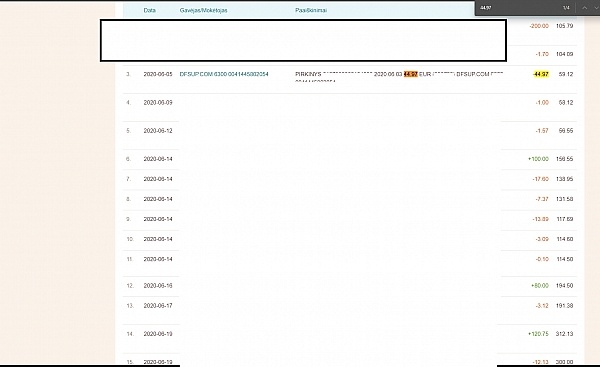This screenshot has height=367, width=600.
Task: Click the 312.13 balance in row 14
Action: click(564, 334)
